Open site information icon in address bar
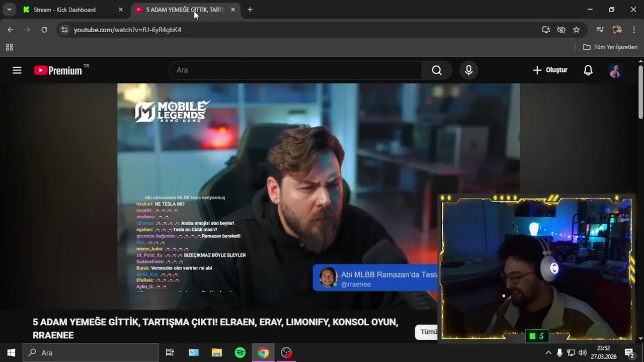This screenshot has width=644, height=362. [x=64, y=30]
